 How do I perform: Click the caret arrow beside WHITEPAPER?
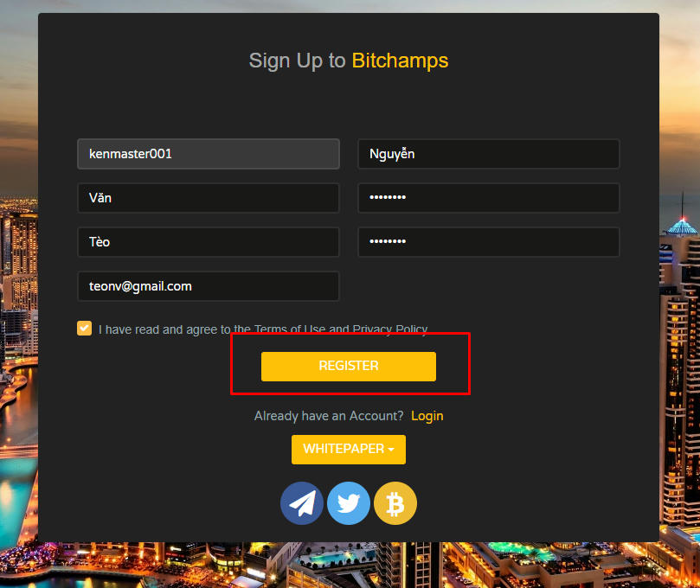(391, 450)
